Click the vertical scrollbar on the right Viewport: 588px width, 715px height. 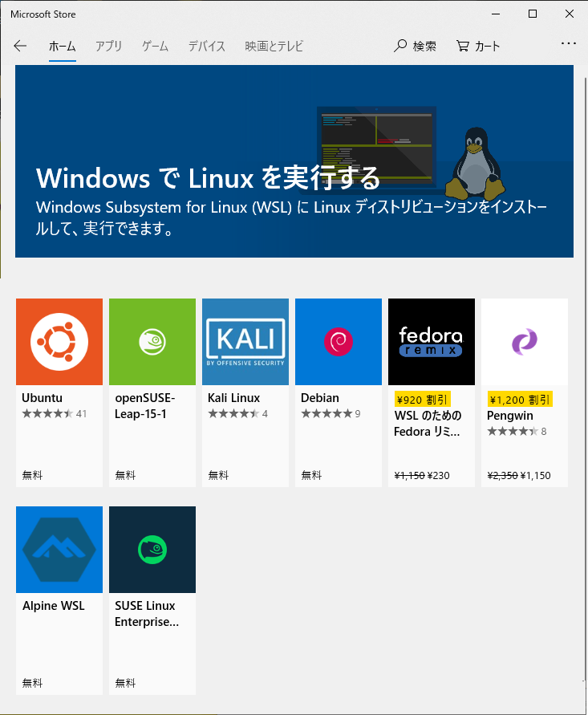click(x=585, y=379)
